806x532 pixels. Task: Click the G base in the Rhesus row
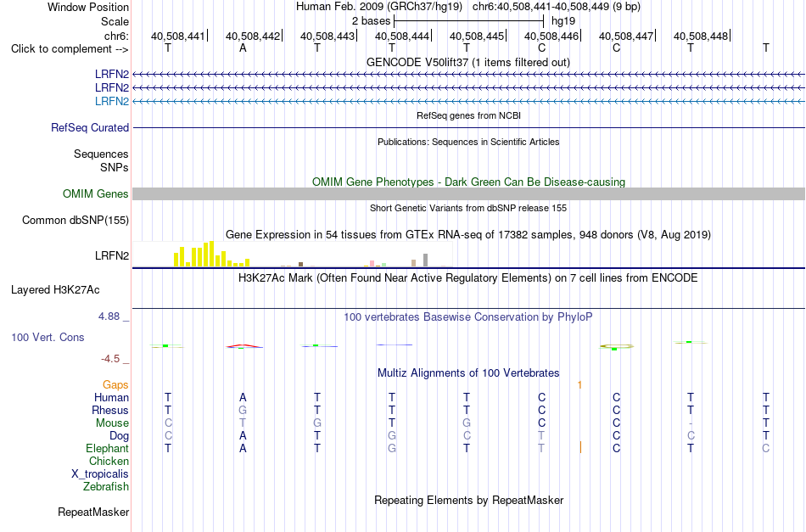[x=243, y=410]
